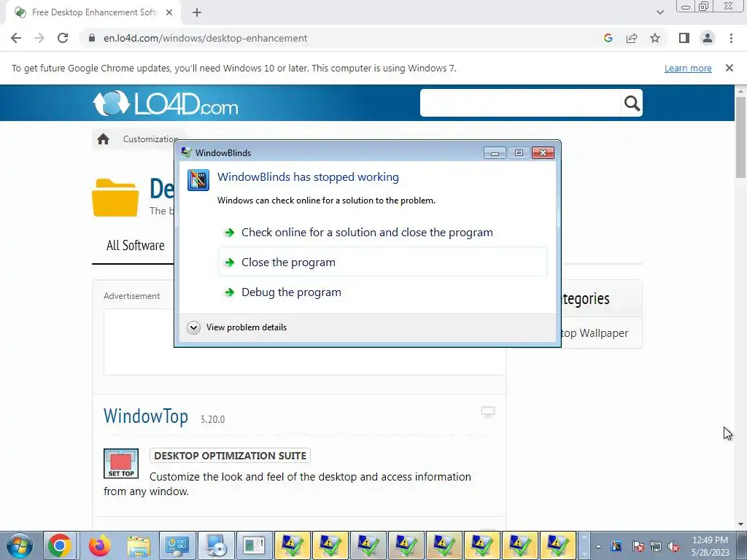
Task: Click the Google icon in the address bar
Action: click(608, 38)
